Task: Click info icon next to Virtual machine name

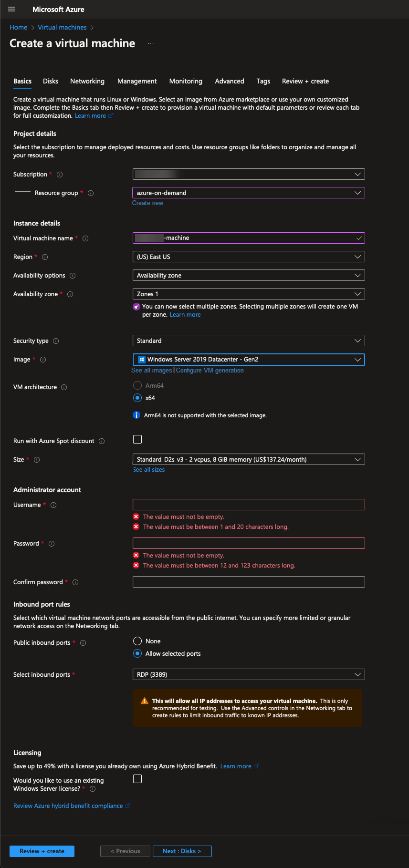Action: point(85,238)
